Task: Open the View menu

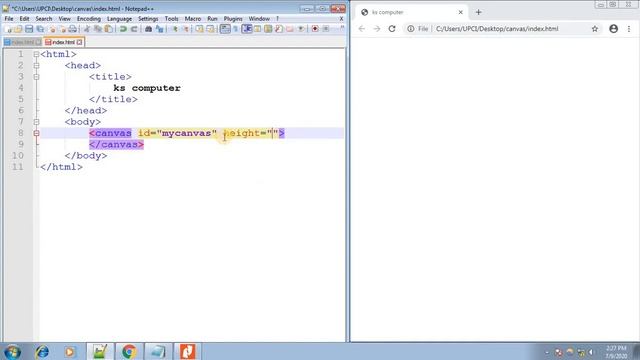Action: click(x=64, y=19)
